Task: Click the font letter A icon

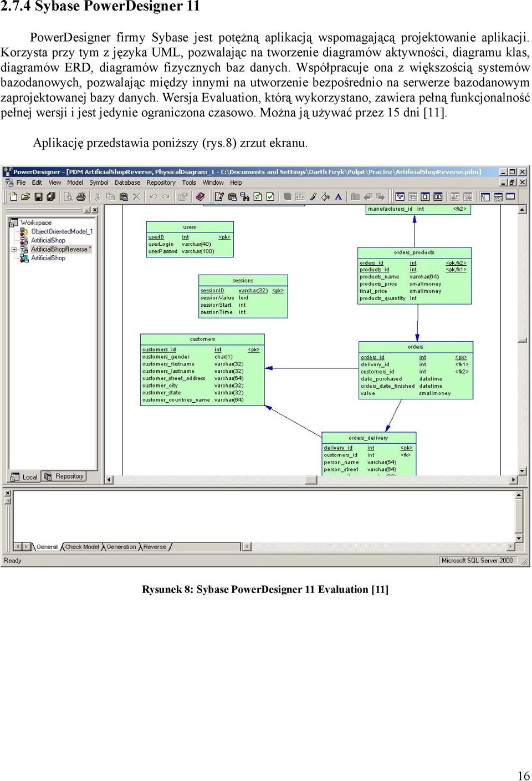Action: pyautogui.click(x=338, y=196)
